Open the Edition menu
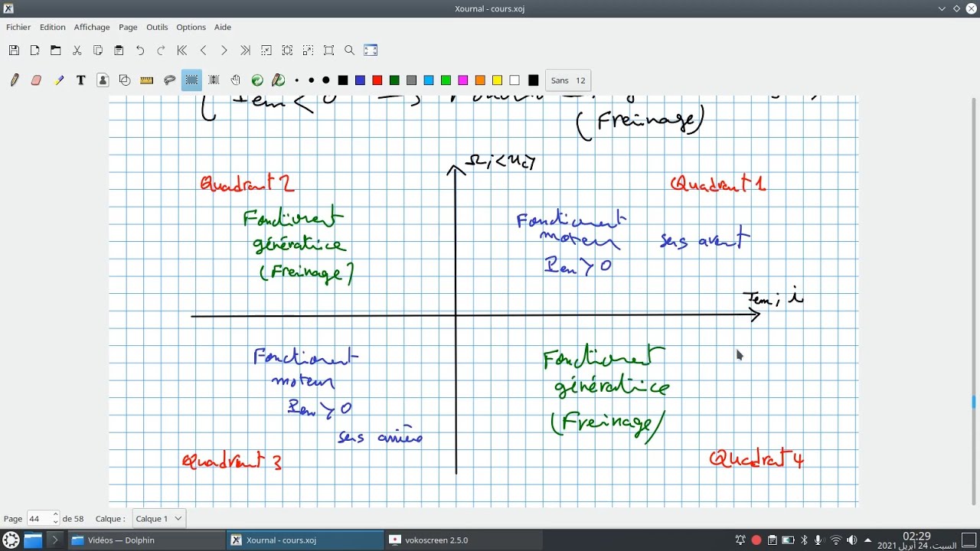This screenshot has height=551, width=980. click(53, 27)
